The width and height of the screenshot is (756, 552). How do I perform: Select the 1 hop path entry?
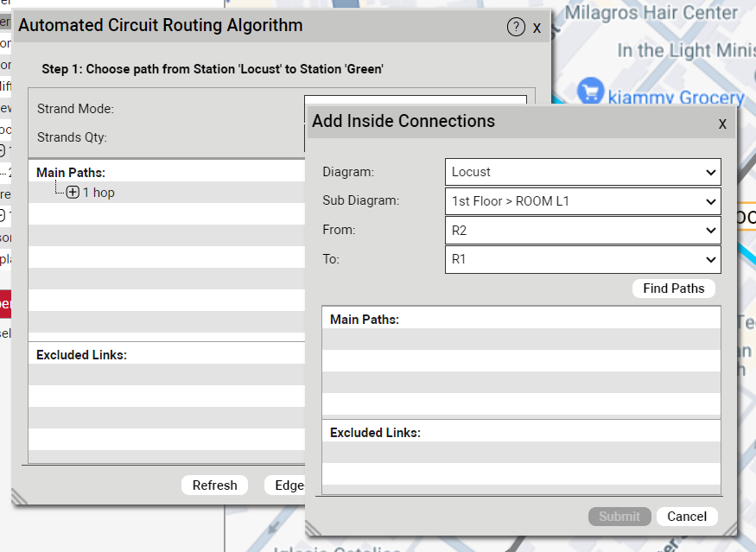tap(98, 193)
